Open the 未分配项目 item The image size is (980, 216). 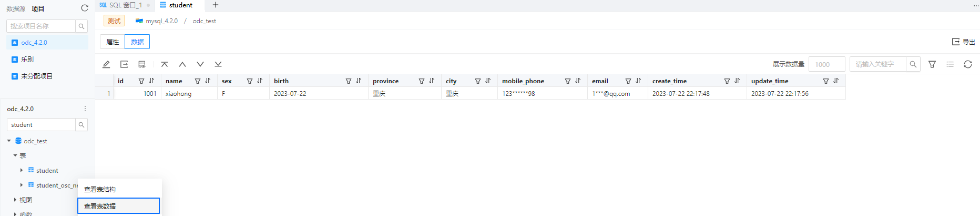(x=47, y=76)
